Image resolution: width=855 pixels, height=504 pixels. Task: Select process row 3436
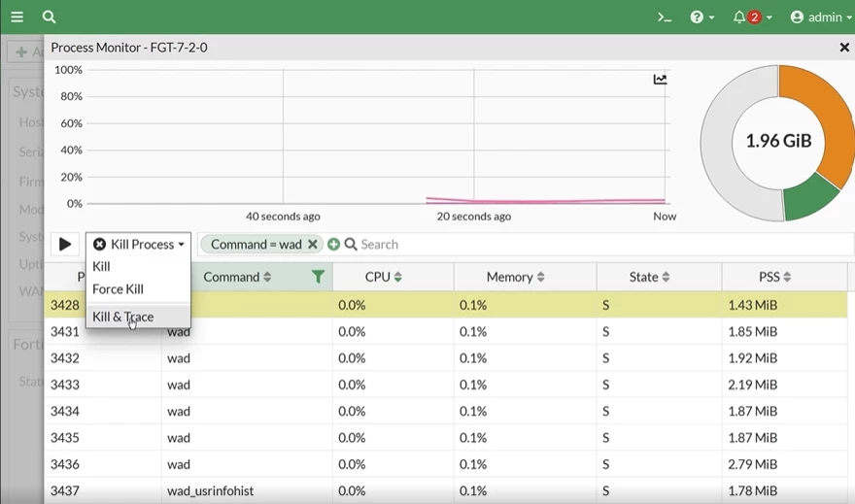pyautogui.click(x=446, y=464)
